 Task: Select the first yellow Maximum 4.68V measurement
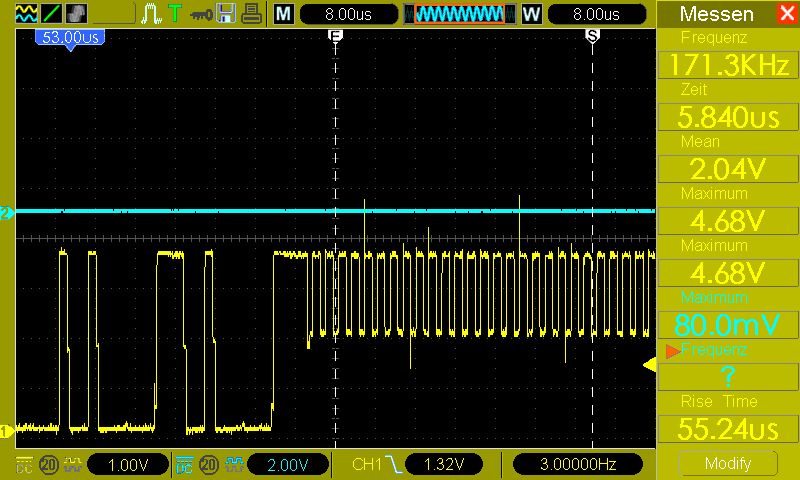(728, 222)
